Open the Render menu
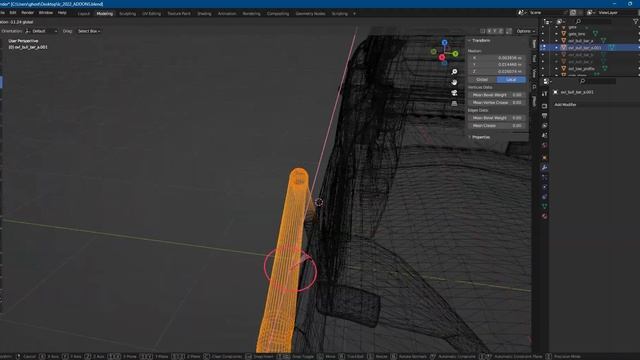Viewport: 640px width, 360px height. tap(27, 13)
